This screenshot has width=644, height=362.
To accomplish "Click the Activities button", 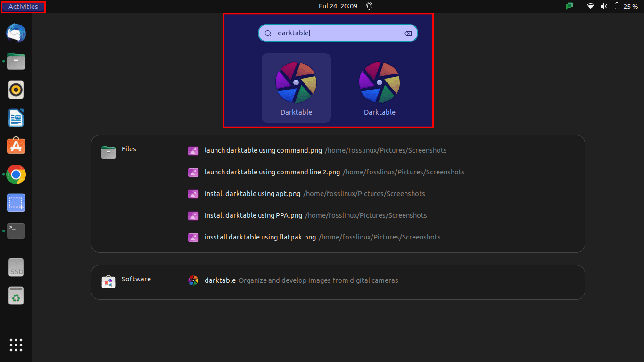I will (23, 7).
